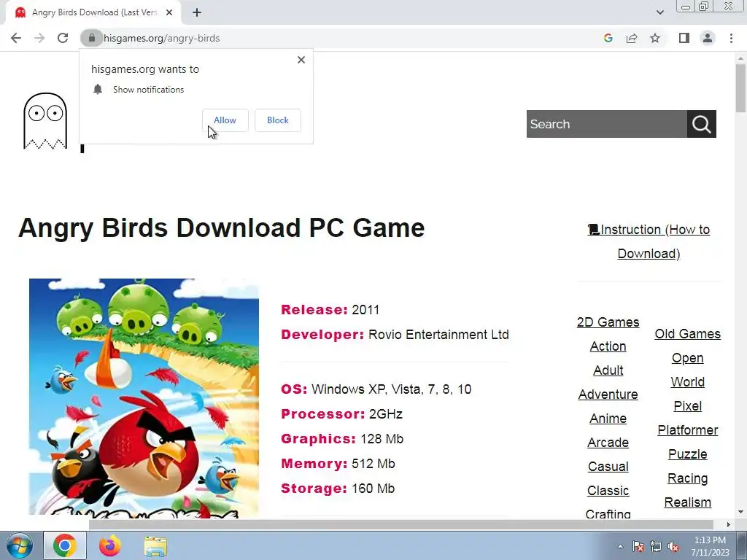This screenshot has width=747, height=560.
Task: Open the Classic category link
Action: (608, 491)
